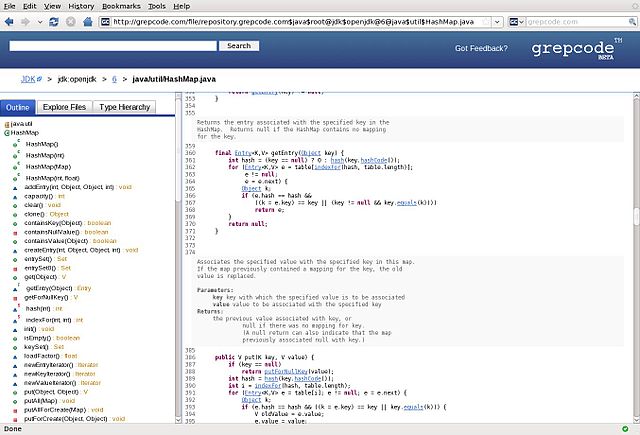Click the containsNullValue private method icon
The height and width of the screenshot is (435, 640).
[x=16, y=231]
